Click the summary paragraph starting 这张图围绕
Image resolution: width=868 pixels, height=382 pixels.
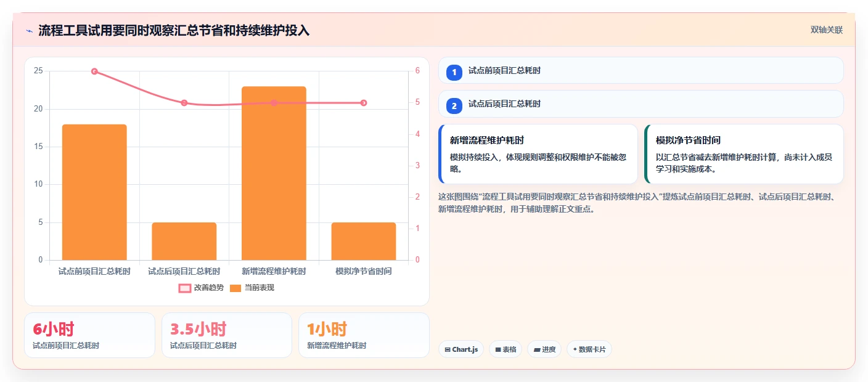(x=638, y=203)
